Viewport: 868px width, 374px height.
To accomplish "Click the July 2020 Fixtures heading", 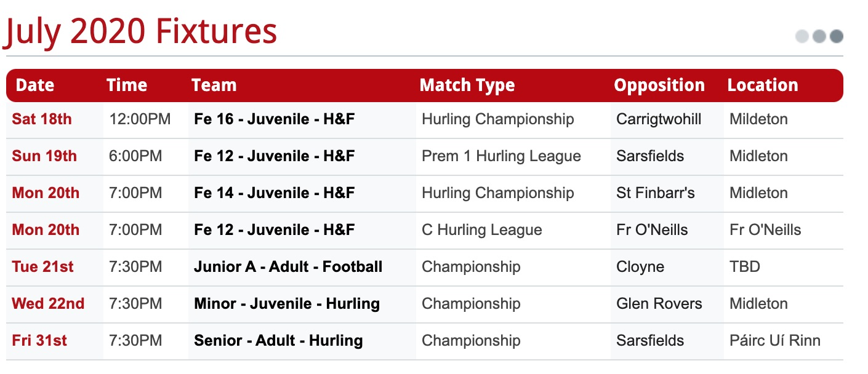I will (x=141, y=32).
